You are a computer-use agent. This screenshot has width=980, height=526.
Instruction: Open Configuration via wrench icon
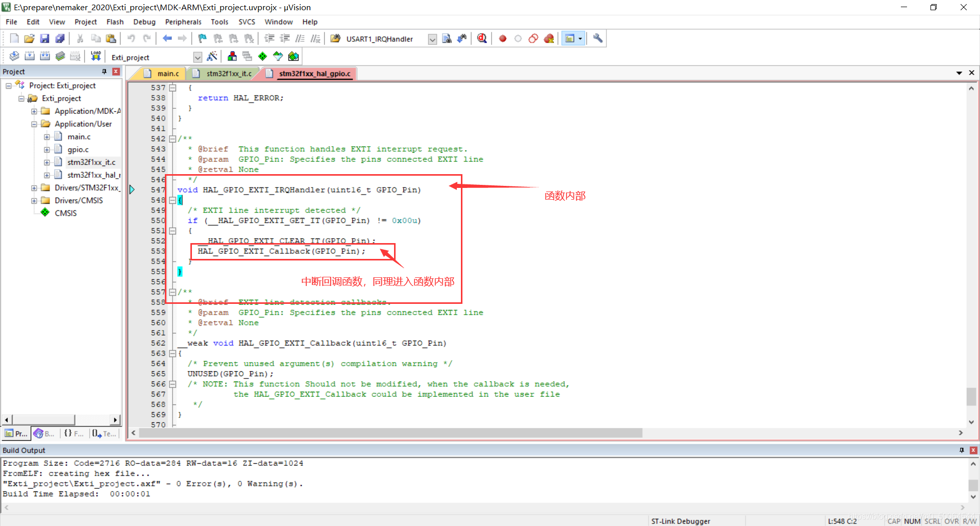tap(598, 38)
